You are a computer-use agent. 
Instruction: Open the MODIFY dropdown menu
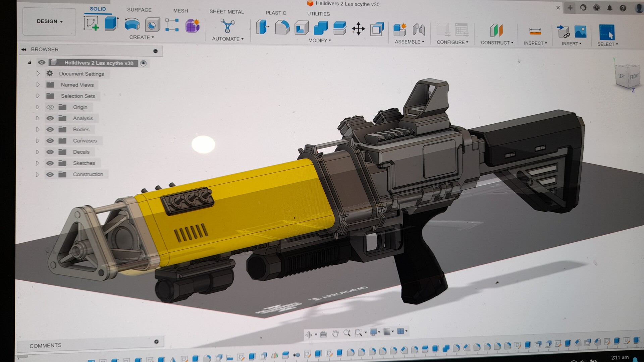click(319, 41)
